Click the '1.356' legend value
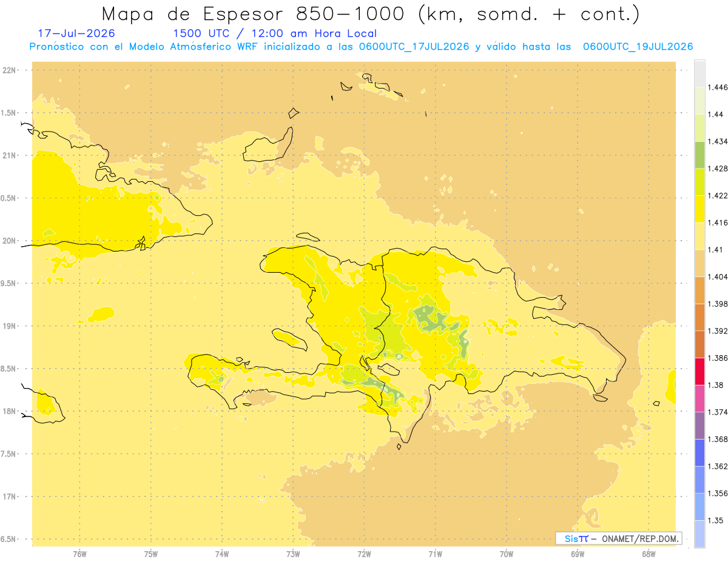The image size is (728, 562). 719,493
